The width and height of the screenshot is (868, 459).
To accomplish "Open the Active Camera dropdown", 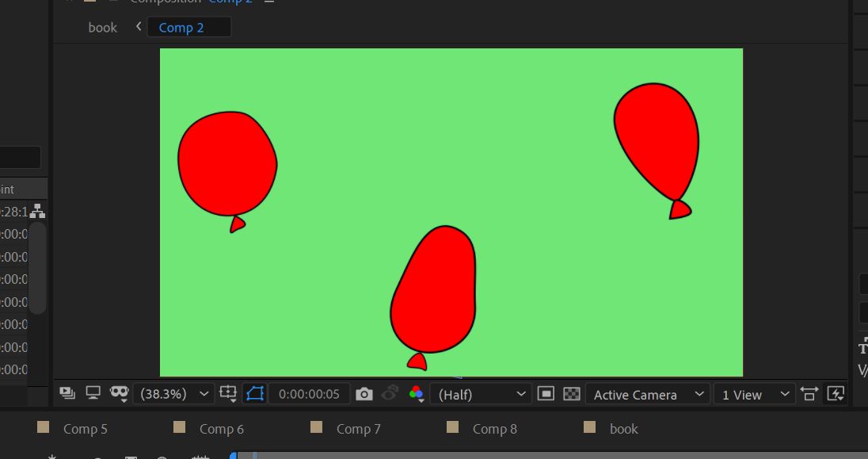I will pos(647,394).
